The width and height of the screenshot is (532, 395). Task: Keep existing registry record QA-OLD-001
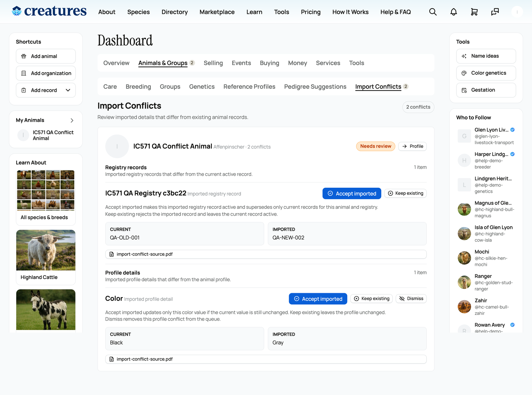point(405,193)
